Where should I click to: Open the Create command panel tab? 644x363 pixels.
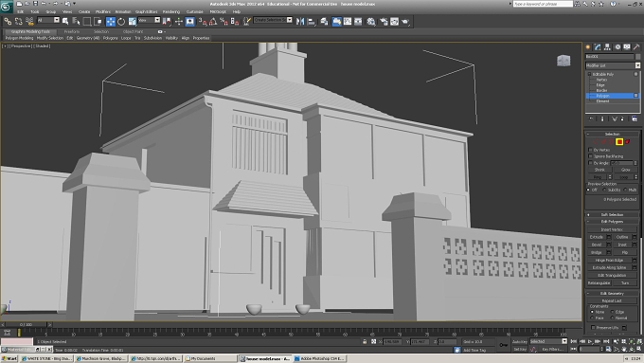click(588, 46)
